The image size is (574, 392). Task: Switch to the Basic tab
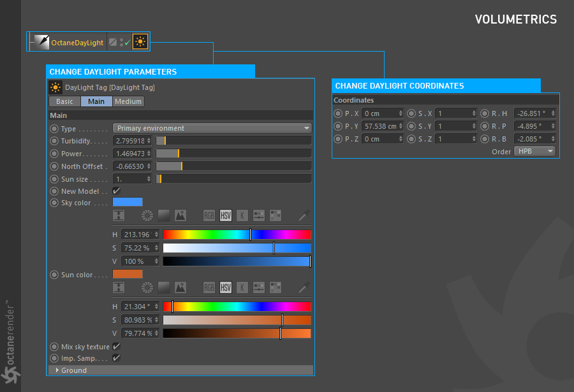[65, 101]
